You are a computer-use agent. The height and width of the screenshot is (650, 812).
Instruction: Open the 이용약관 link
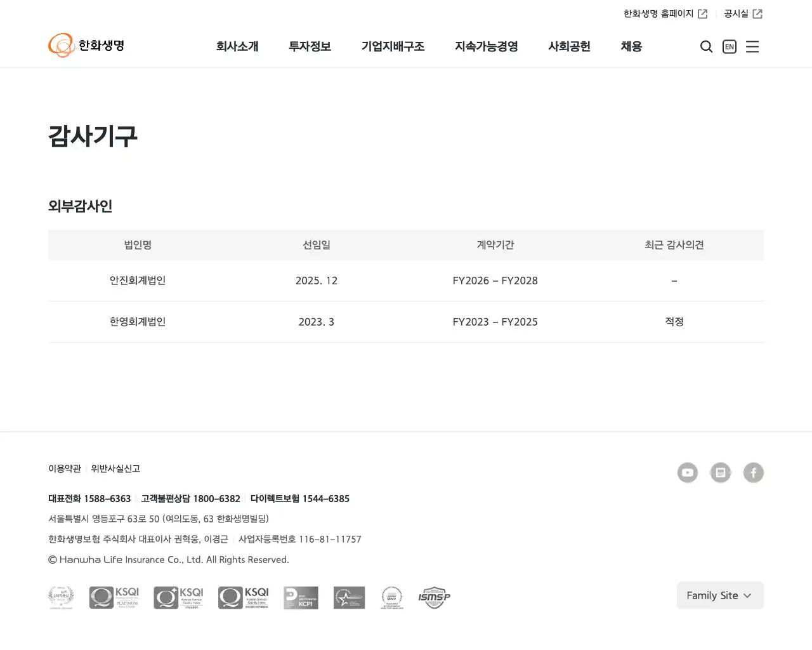(x=64, y=468)
